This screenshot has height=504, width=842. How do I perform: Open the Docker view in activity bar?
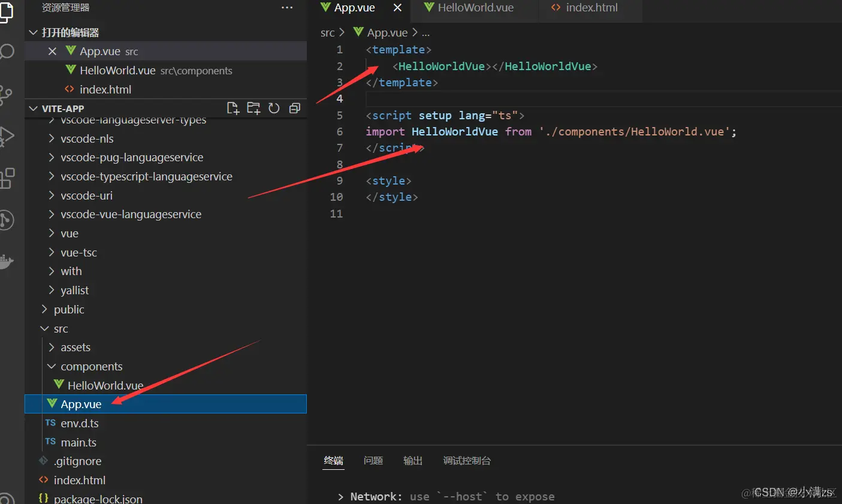(x=6, y=262)
